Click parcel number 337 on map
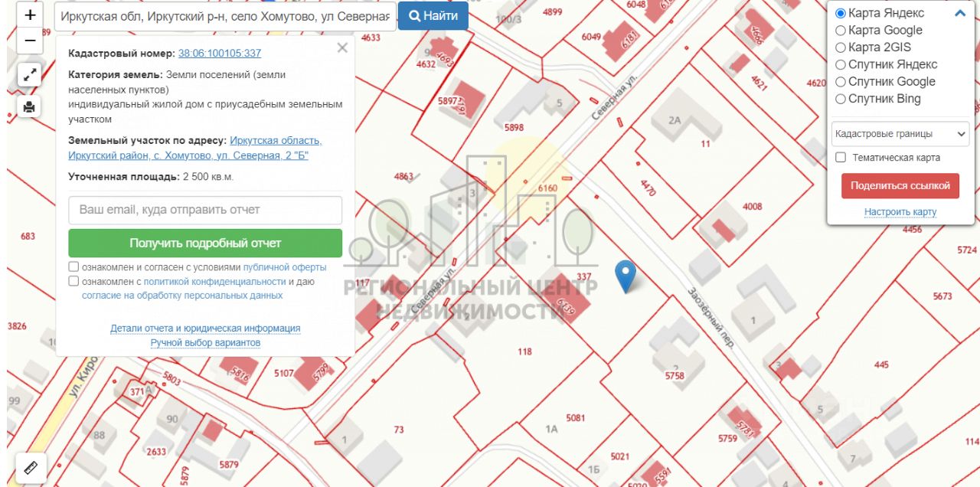This screenshot has height=487, width=980. [584, 277]
